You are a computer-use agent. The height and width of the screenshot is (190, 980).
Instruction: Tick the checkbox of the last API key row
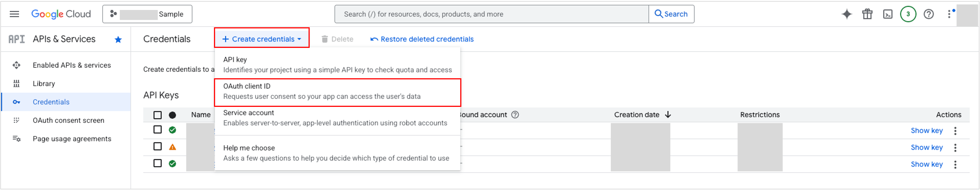tap(157, 163)
